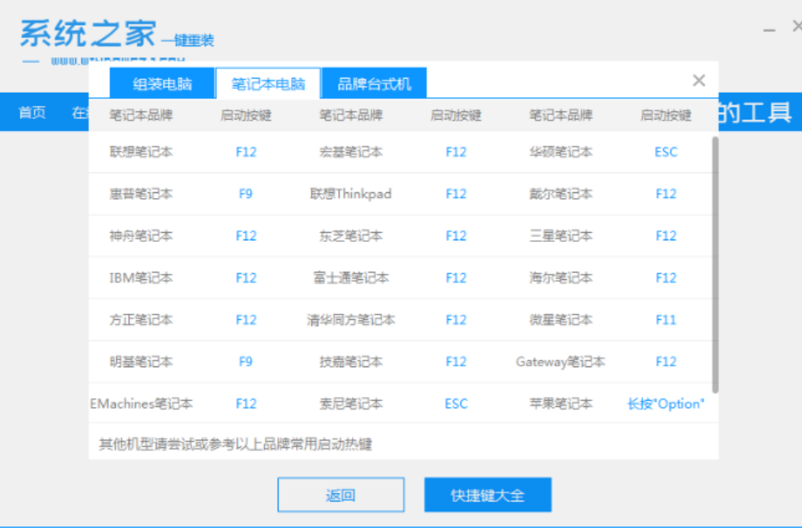Screen dimensions: 802x532
Task: Click the 富士通笔记本 cell
Action: tap(351, 278)
